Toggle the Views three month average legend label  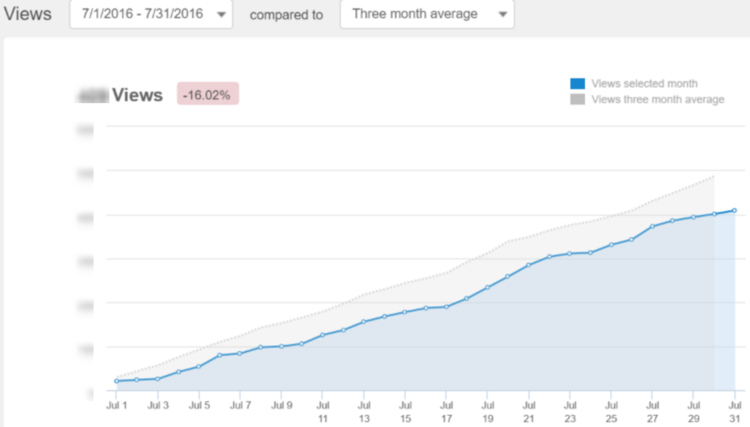click(x=657, y=100)
